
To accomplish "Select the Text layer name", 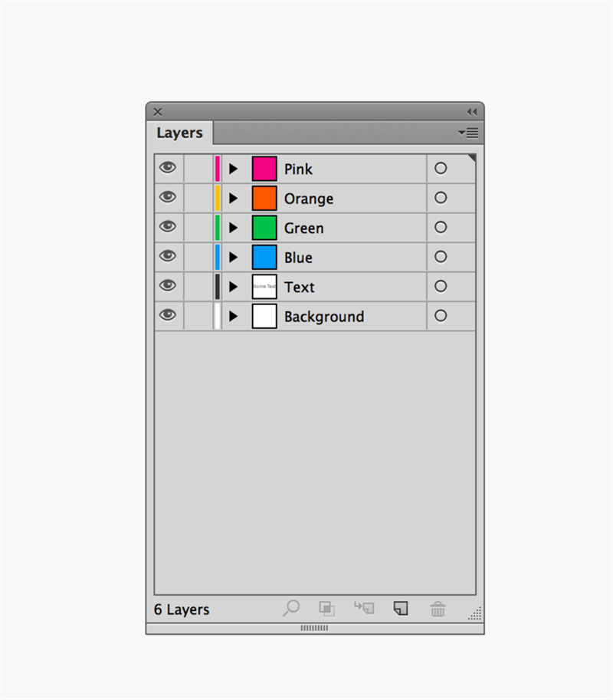I will (x=300, y=287).
